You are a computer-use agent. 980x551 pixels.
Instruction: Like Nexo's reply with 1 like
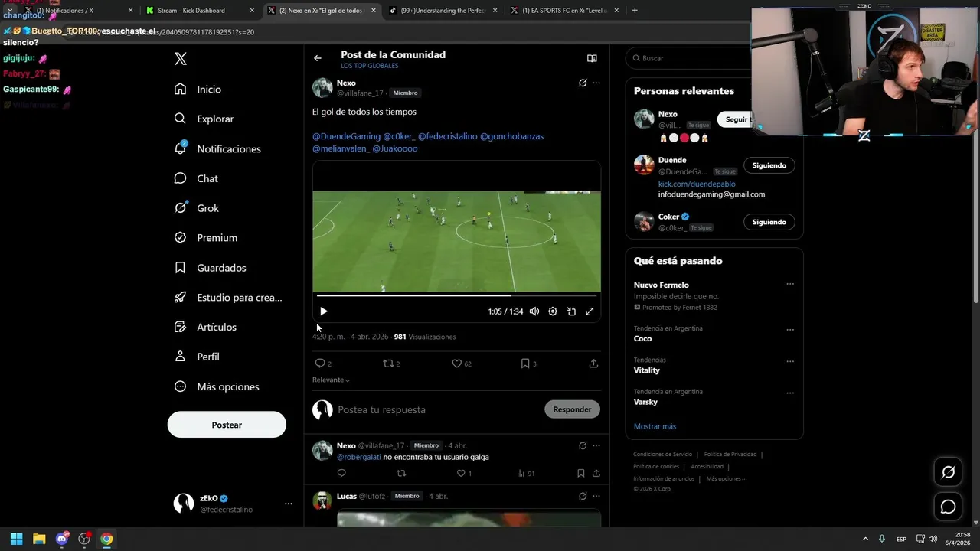464,474
